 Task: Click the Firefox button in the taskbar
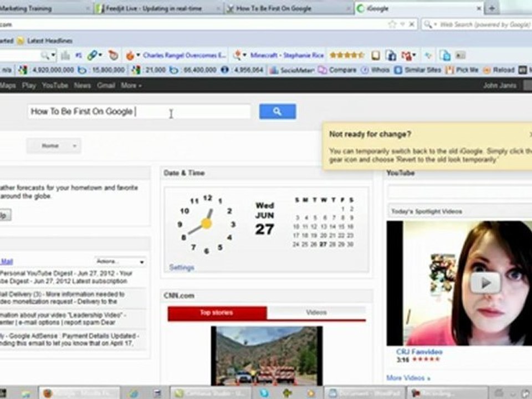pyautogui.click(x=79, y=393)
